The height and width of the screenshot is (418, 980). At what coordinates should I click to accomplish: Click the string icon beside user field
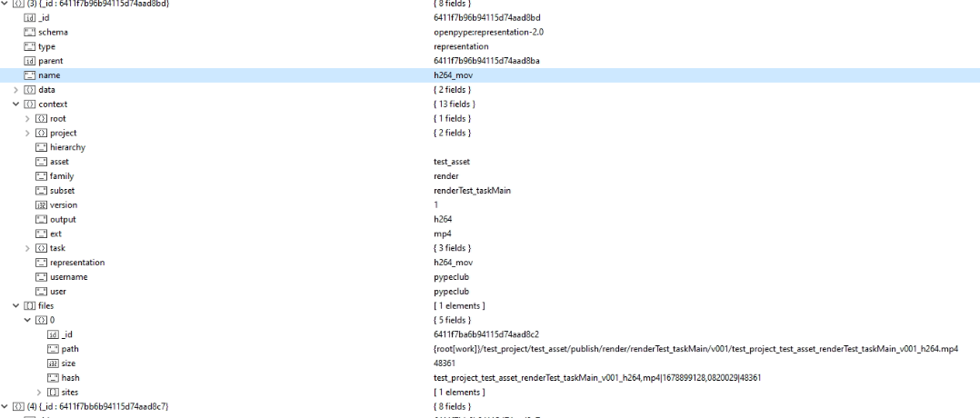tap(41, 291)
